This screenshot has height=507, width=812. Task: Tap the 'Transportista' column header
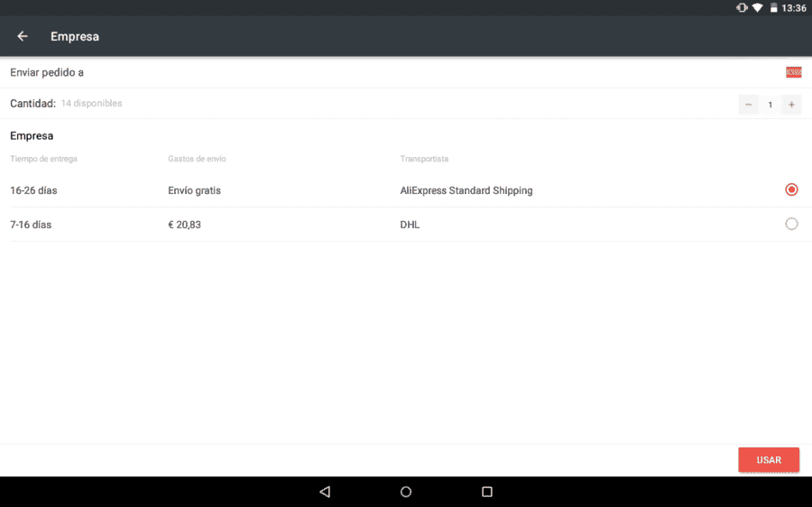(424, 159)
